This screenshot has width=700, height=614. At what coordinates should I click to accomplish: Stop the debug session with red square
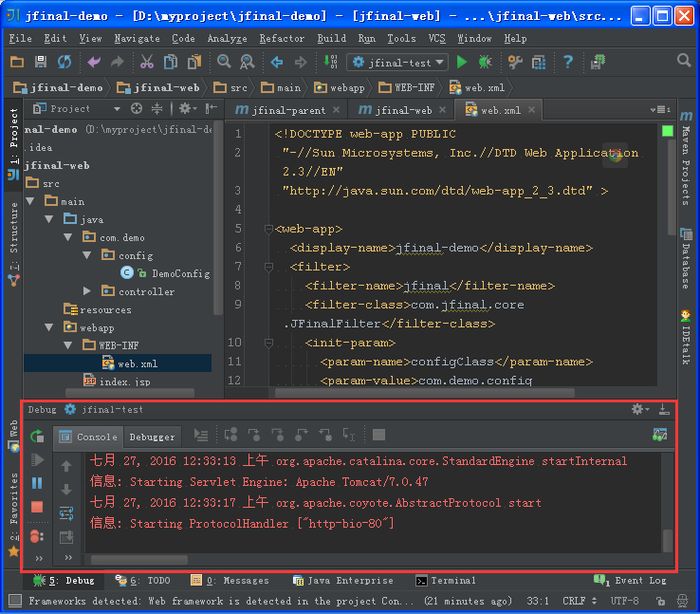coord(37,507)
